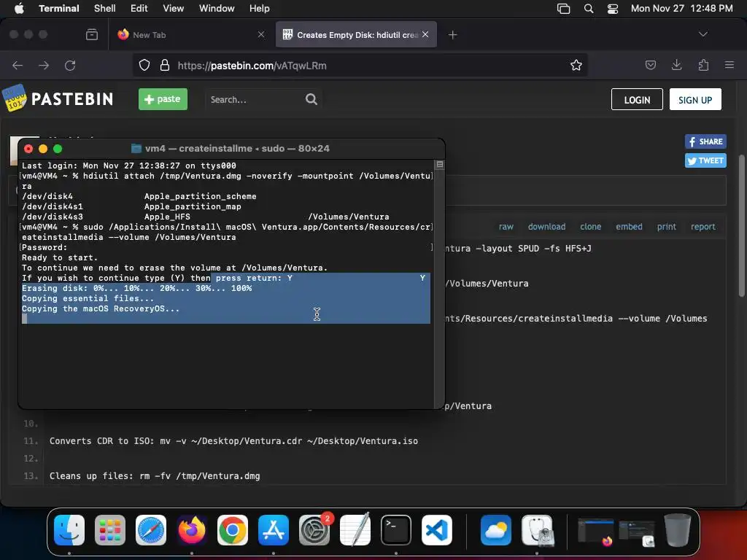Open Control Center in menu bar
Screen dimensions: 747x560
(613, 9)
